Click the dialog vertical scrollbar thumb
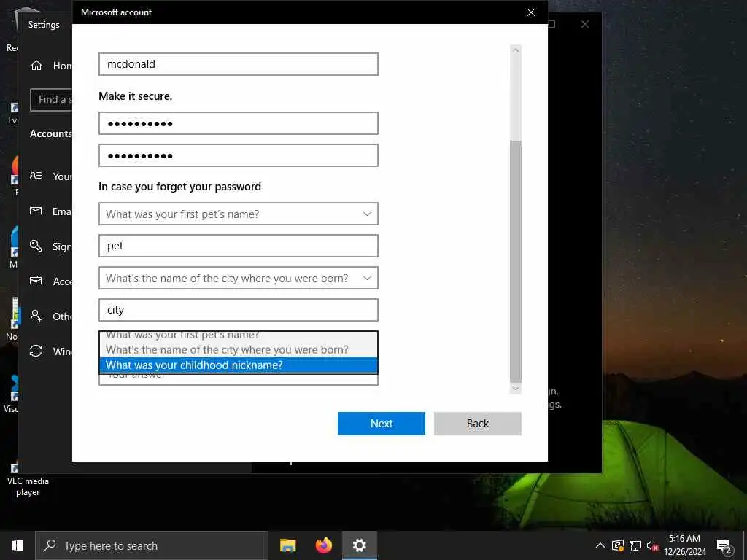 (x=516, y=261)
